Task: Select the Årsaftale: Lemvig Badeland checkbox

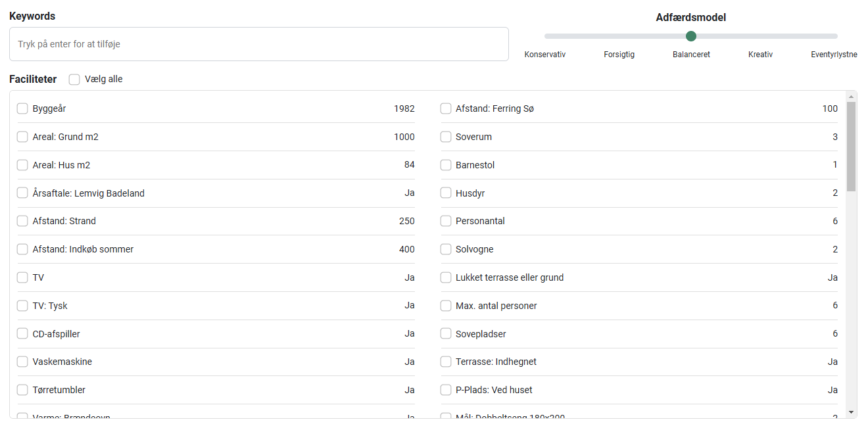Action: [x=22, y=193]
